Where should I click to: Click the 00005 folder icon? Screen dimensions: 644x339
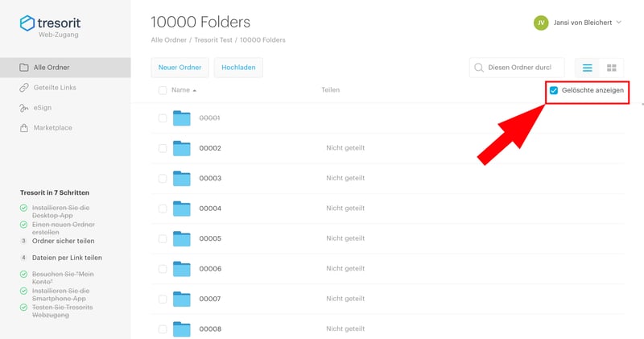pos(182,238)
